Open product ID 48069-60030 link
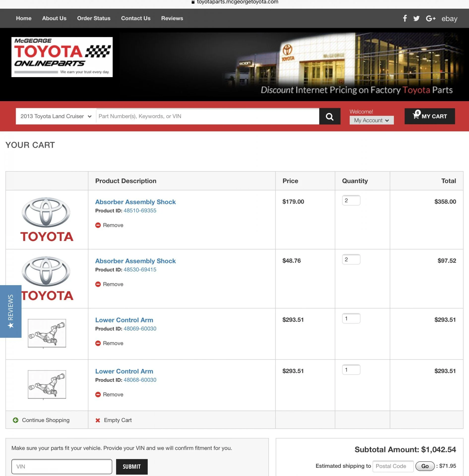The width and height of the screenshot is (469, 476). point(140,328)
